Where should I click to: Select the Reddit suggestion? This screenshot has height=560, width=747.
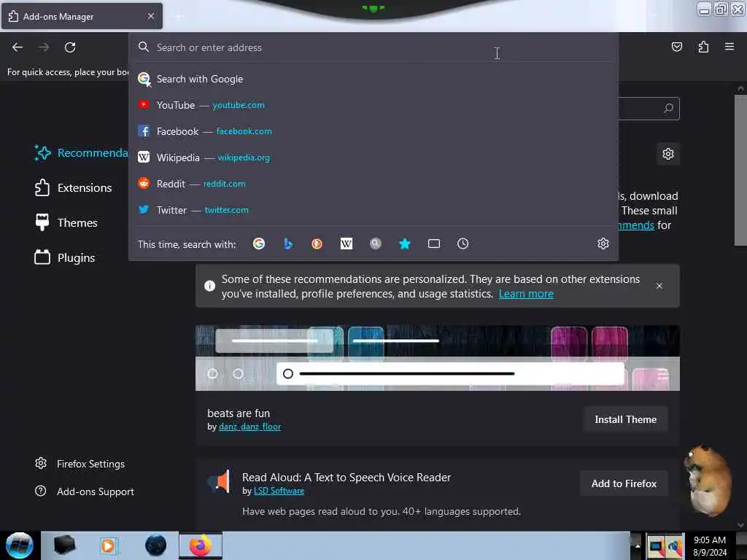point(373,184)
